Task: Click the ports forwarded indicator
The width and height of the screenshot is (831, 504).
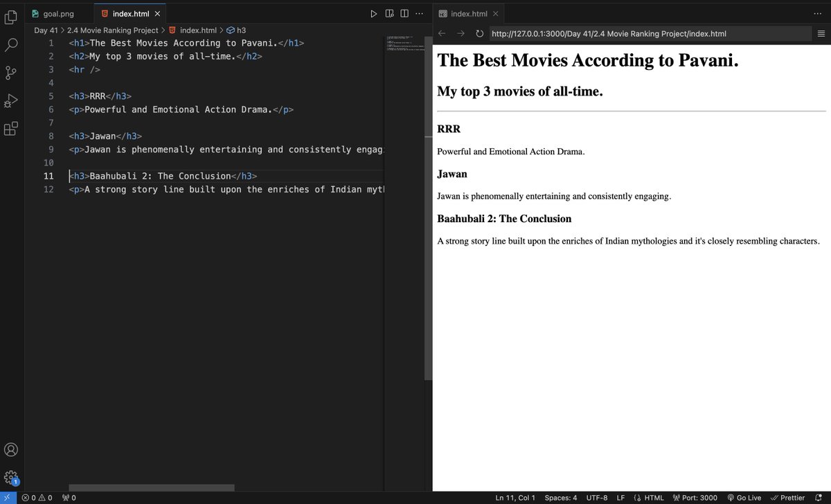Action: coord(69,497)
